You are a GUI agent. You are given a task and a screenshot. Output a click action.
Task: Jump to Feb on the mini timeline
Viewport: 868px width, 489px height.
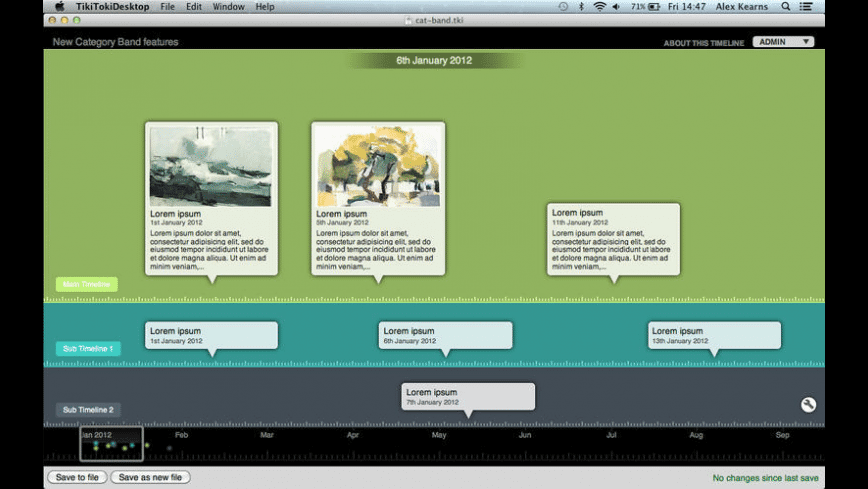tap(181, 435)
